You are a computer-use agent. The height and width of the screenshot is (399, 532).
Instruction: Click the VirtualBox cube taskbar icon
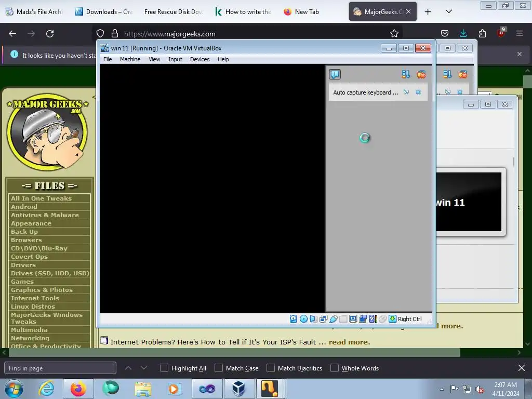pyautogui.click(x=238, y=389)
